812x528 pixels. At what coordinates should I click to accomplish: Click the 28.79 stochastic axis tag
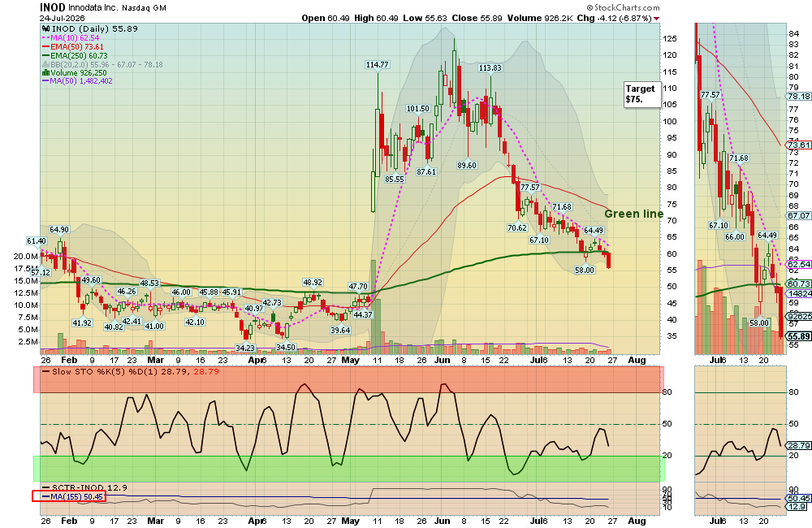click(x=799, y=446)
